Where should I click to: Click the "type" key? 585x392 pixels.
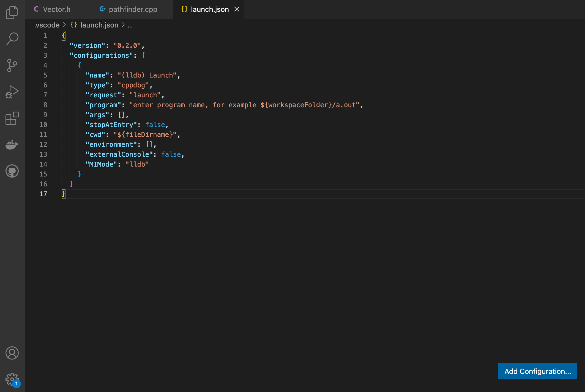click(97, 85)
